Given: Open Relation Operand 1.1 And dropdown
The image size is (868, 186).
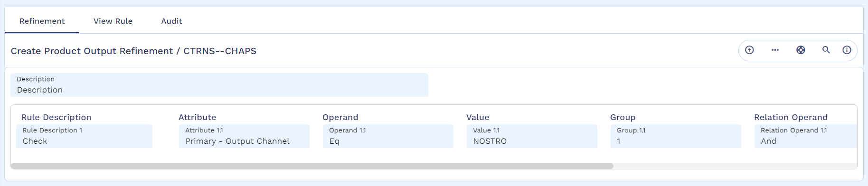Looking at the screenshot, I should pyautogui.click(x=805, y=136).
